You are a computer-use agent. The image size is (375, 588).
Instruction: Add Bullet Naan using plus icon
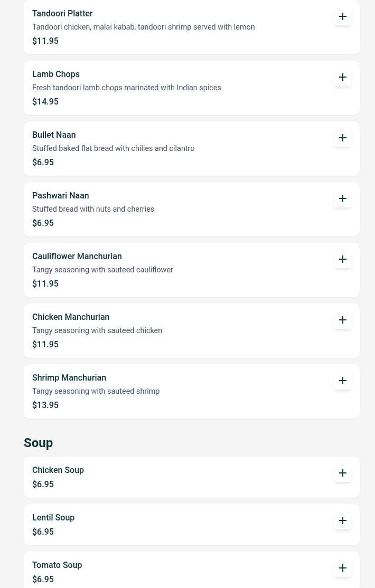tap(343, 138)
